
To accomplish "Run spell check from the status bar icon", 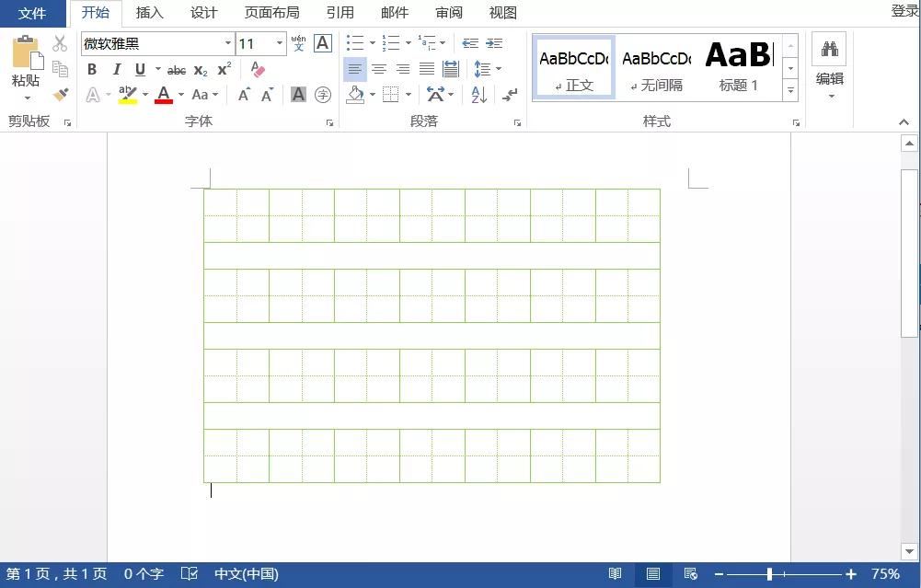I will (190, 573).
